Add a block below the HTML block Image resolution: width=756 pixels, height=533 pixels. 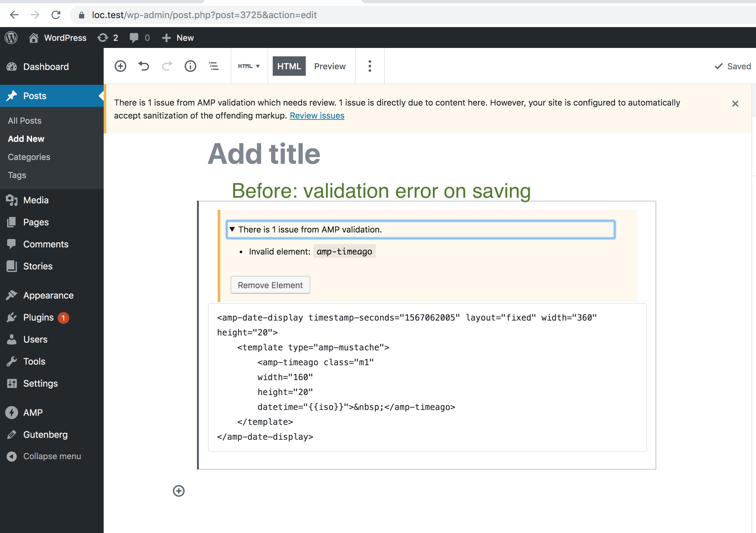click(x=179, y=491)
